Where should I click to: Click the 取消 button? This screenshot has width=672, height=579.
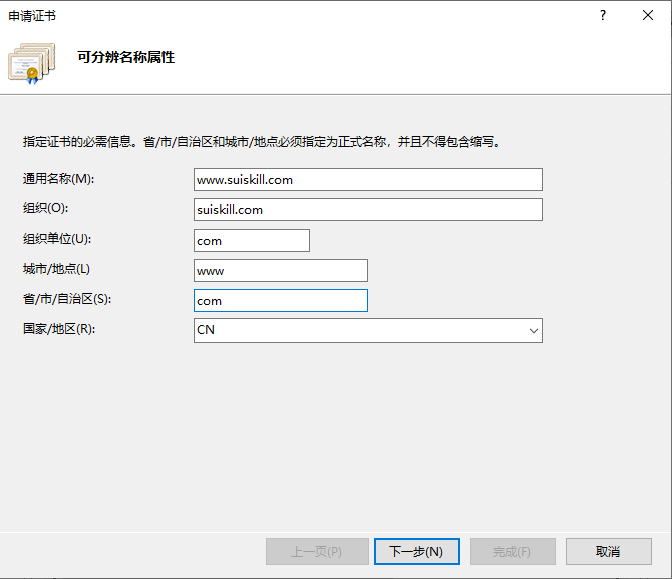tap(608, 551)
